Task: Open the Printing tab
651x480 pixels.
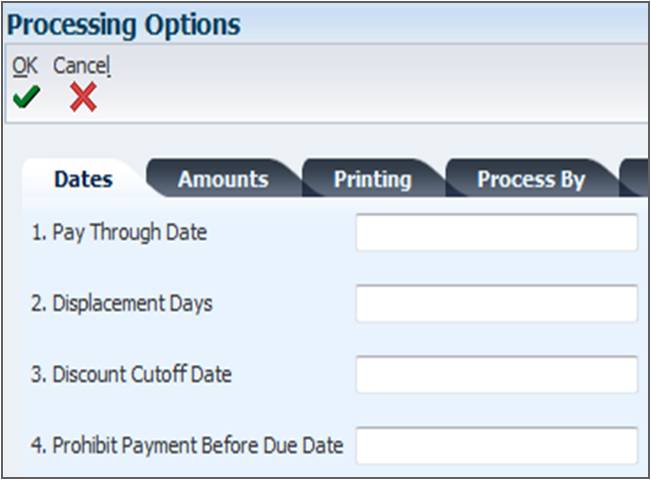Action: 373,179
